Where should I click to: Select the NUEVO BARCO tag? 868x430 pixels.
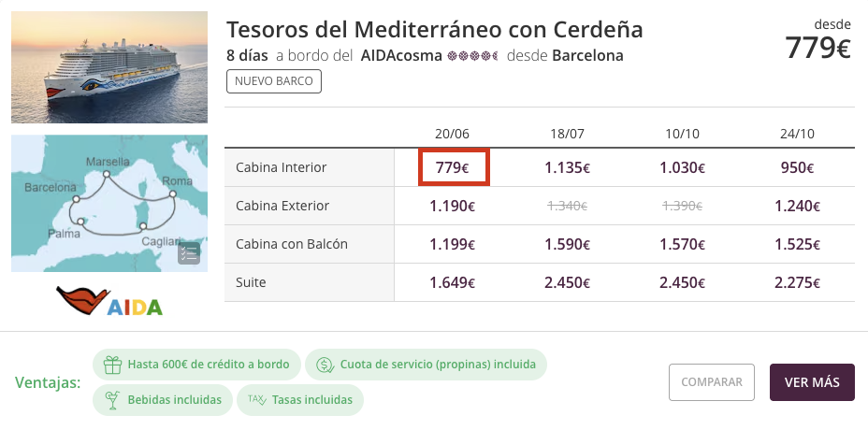click(x=274, y=81)
